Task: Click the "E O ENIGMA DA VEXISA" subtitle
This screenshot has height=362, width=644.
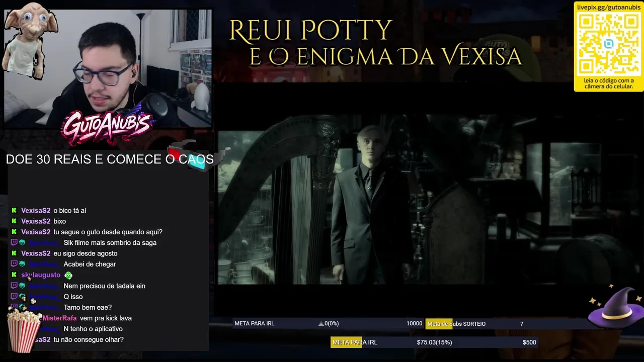Action: 386,57
